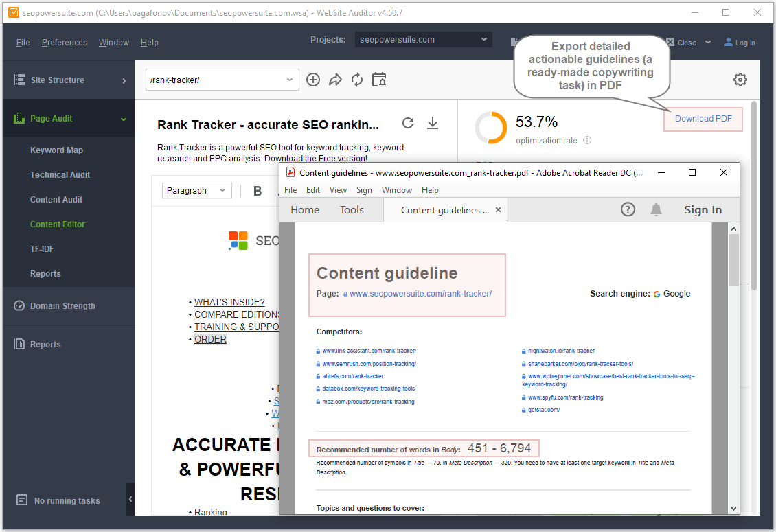Open the settings gear icon
The height and width of the screenshot is (532, 776).
click(x=740, y=80)
